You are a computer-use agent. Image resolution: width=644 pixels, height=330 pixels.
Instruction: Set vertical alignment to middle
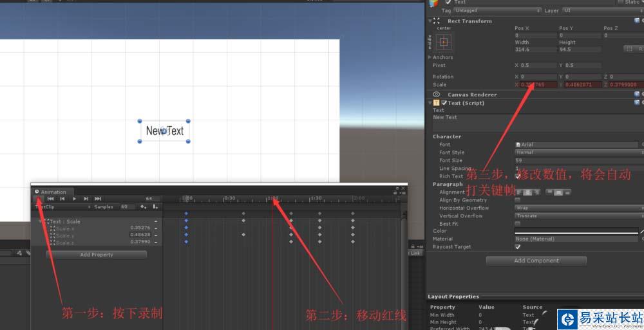pyautogui.click(x=558, y=192)
